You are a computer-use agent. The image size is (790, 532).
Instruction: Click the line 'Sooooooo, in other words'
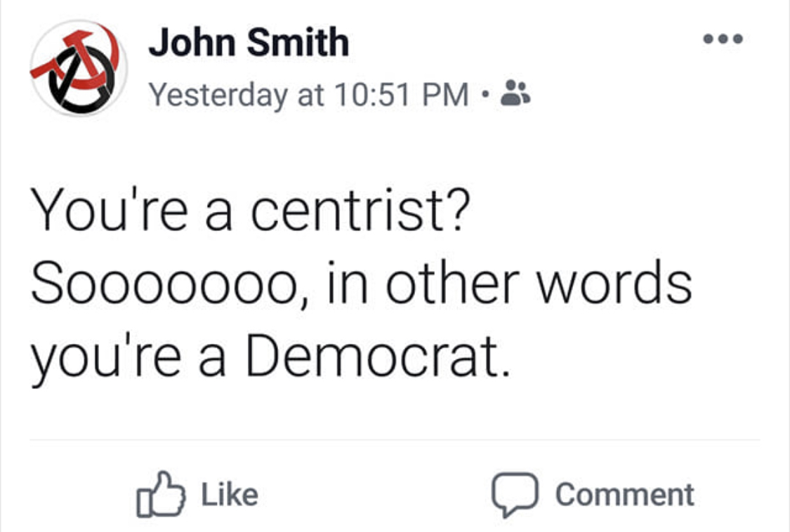pyautogui.click(x=361, y=283)
